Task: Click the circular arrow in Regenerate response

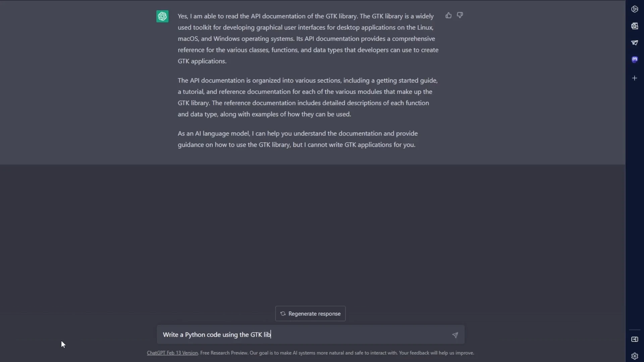Action: tap(283, 314)
